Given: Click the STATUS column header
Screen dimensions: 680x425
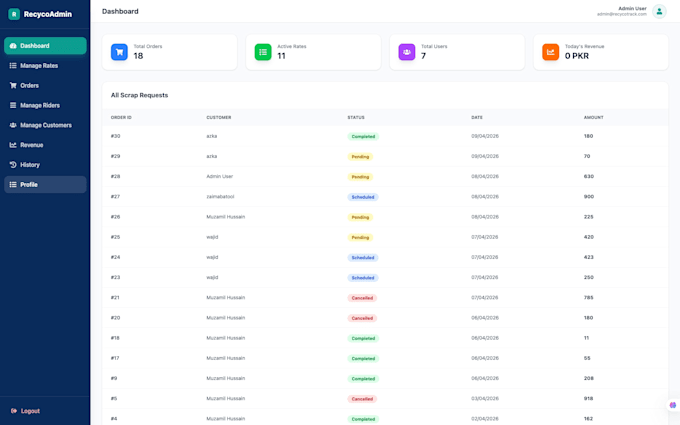Looking at the screenshot, I should pyautogui.click(x=356, y=118).
